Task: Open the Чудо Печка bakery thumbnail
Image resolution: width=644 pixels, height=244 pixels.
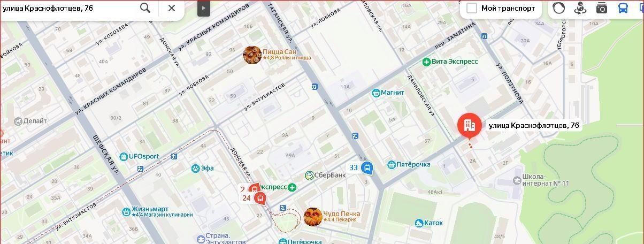Action: point(312,217)
